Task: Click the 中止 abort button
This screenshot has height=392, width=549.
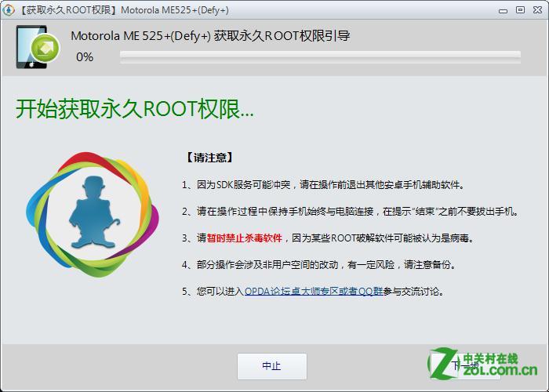Action: point(272,366)
